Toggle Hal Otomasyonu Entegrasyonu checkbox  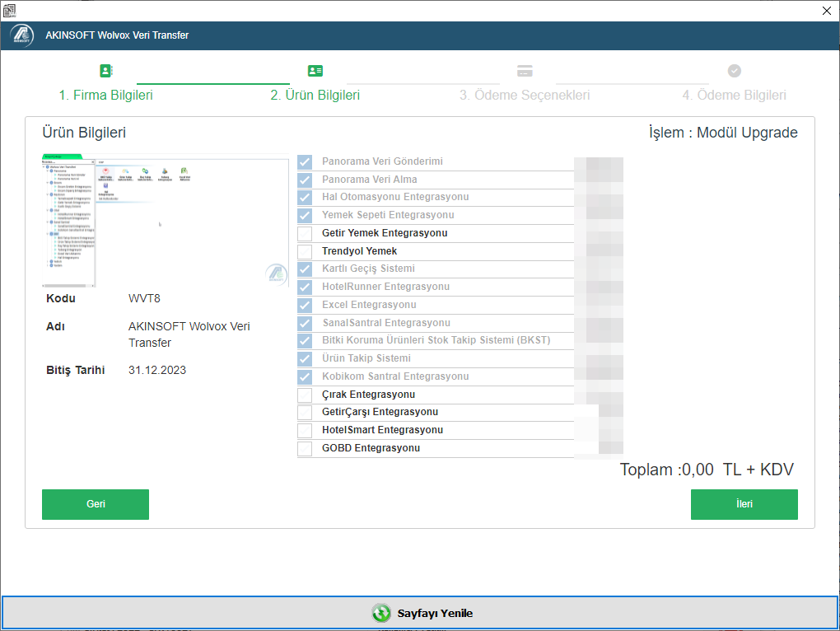pos(305,197)
